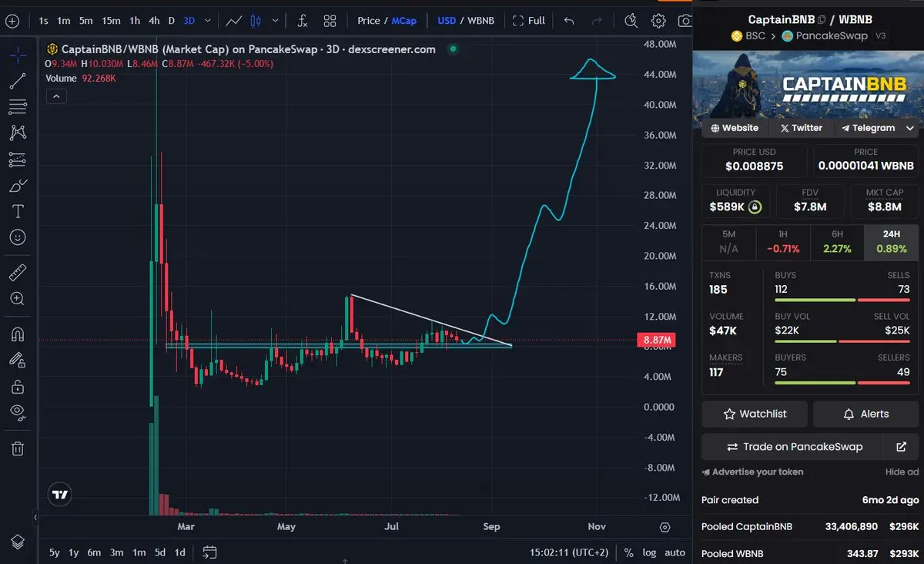The width and height of the screenshot is (924, 564).
Task: Select the Text annotation tool
Action: [x=18, y=211]
